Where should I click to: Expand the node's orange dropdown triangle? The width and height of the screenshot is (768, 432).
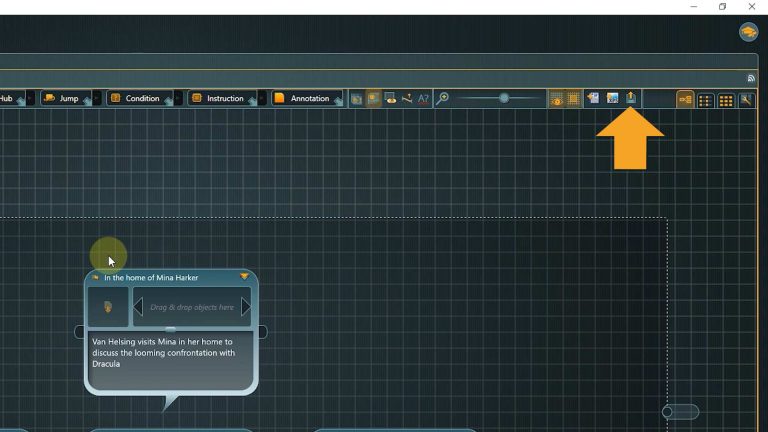[244, 277]
